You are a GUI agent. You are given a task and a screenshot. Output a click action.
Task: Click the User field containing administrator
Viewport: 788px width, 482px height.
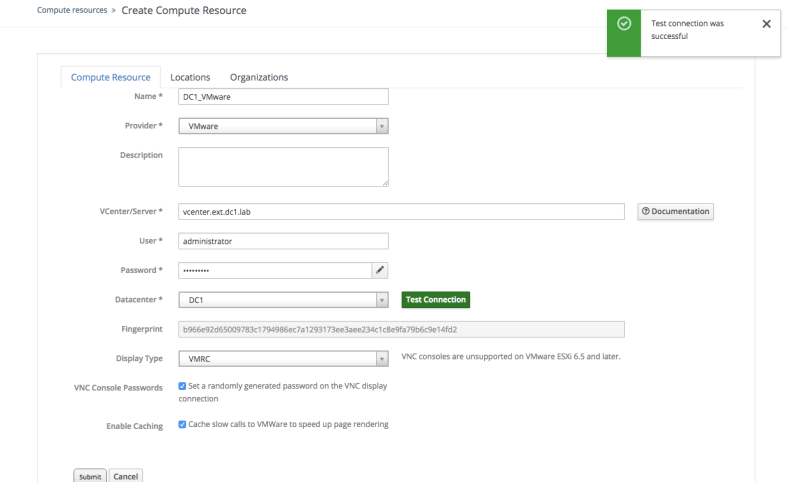pos(283,241)
